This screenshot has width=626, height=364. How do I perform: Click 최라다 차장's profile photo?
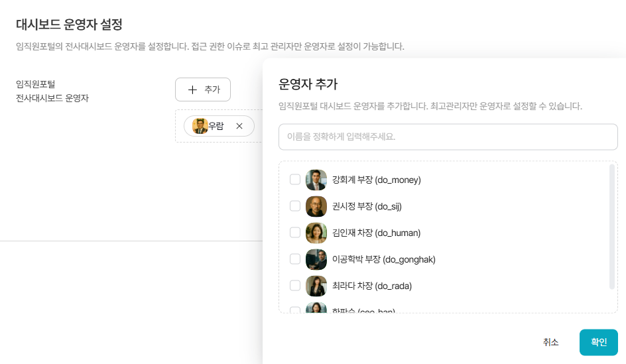click(x=316, y=286)
